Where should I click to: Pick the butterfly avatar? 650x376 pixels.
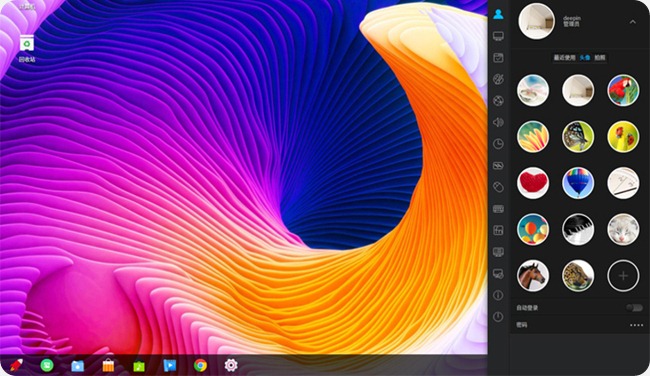(x=578, y=137)
